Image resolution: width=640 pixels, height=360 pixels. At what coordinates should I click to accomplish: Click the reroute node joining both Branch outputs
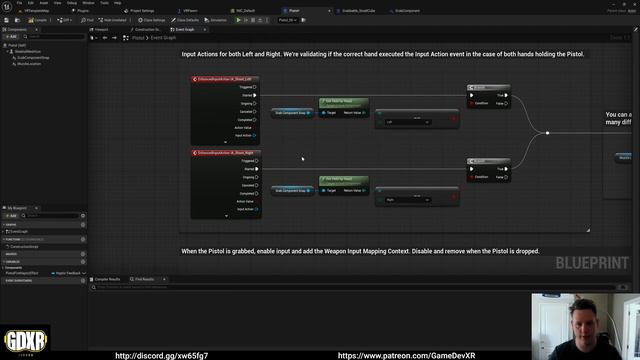pyautogui.click(x=547, y=133)
